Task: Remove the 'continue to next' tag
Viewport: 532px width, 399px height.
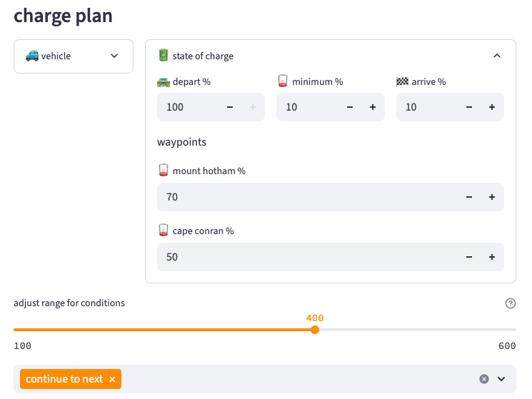Action: (112, 379)
